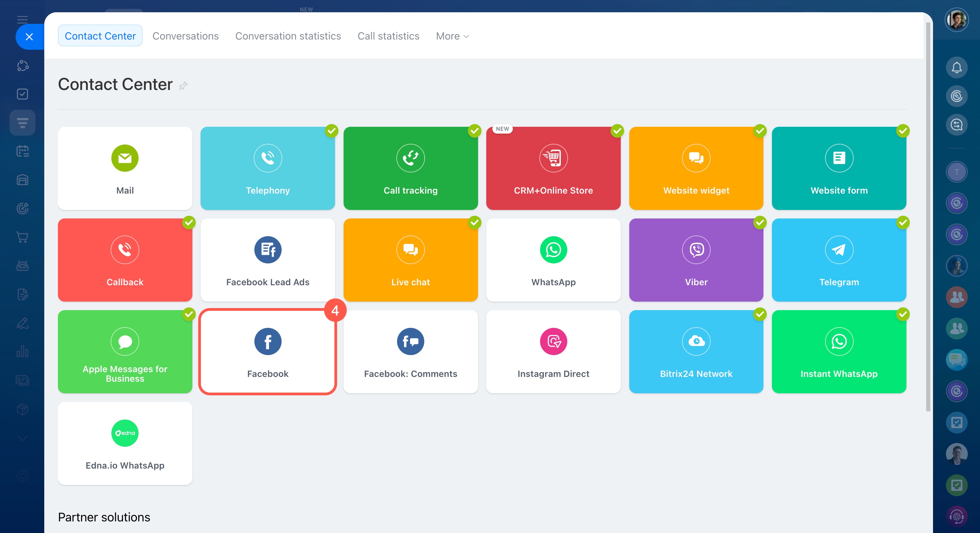Screen dimensions: 980x533
Task: Switch to the Call statistics tab
Action: [x=388, y=36]
